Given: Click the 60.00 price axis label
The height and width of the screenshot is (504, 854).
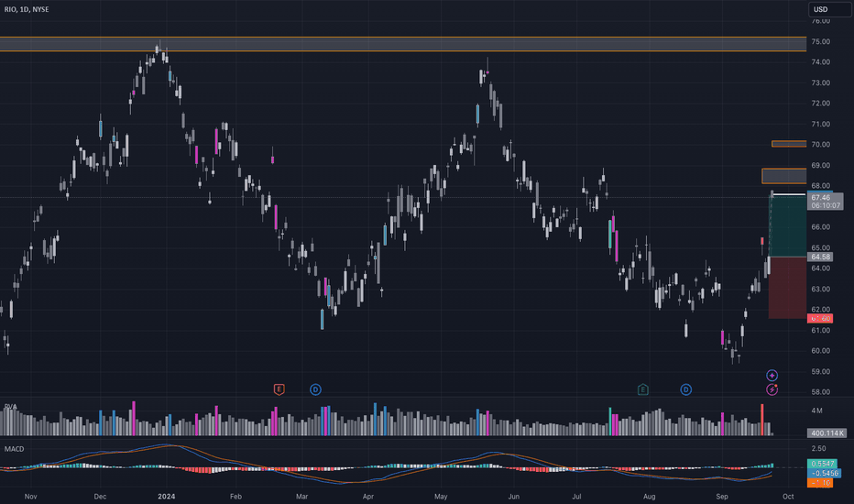Looking at the screenshot, I should pyautogui.click(x=821, y=350).
